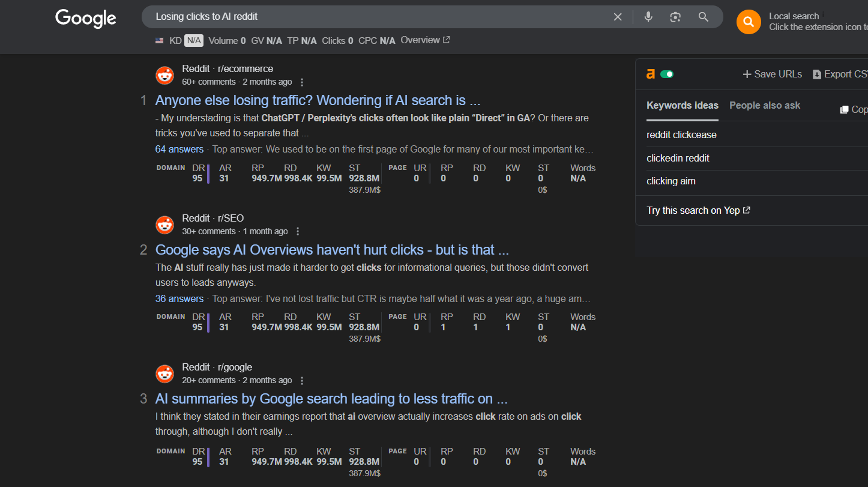
Task: Click the '60+ comments · 2 months ago' text
Action: [x=237, y=82]
